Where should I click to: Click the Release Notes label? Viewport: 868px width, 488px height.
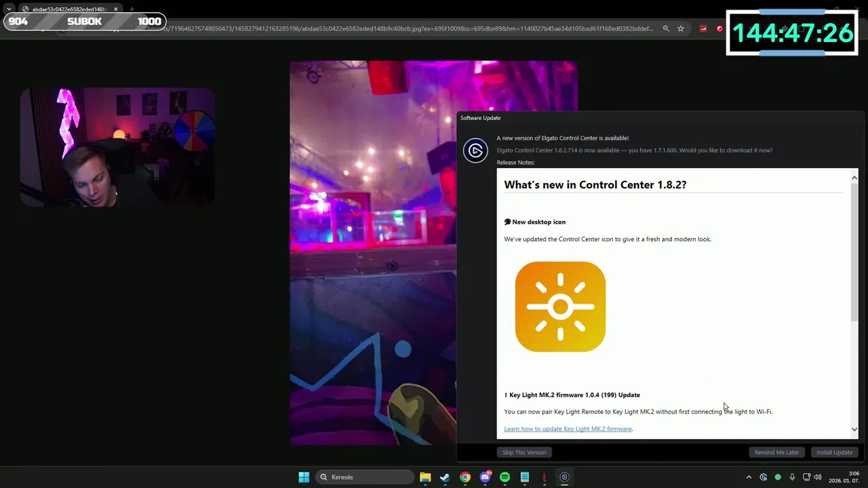click(515, 163)
